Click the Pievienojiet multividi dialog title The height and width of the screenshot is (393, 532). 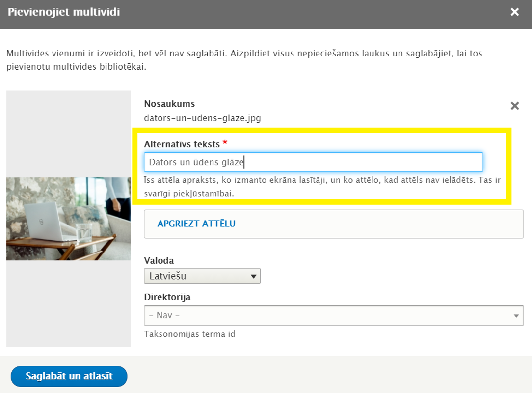click(64, 12)
